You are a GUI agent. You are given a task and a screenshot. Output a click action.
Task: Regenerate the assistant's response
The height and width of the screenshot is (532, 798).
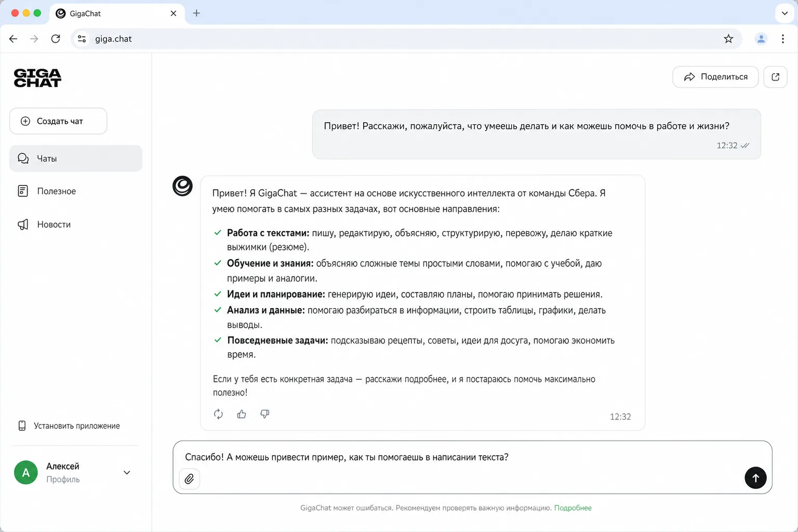coord(218,414)
